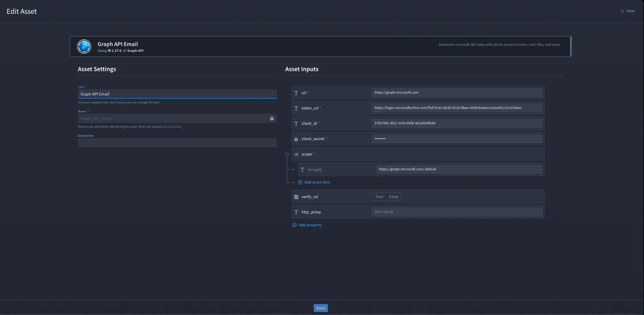This screenshot has width=644, height=315.
Task: Save the asset changes
Action: click(x=320, y=308)
